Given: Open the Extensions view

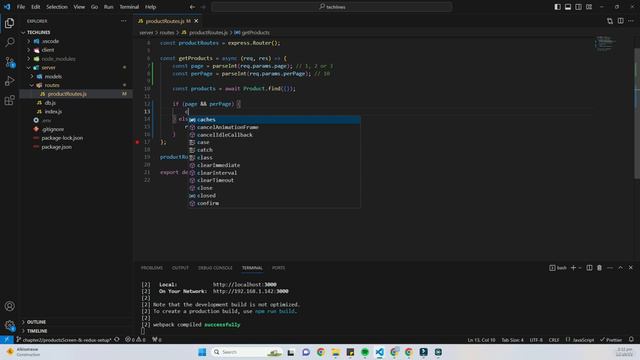Looking at the screenshot, I should click(x=9, y=100).
